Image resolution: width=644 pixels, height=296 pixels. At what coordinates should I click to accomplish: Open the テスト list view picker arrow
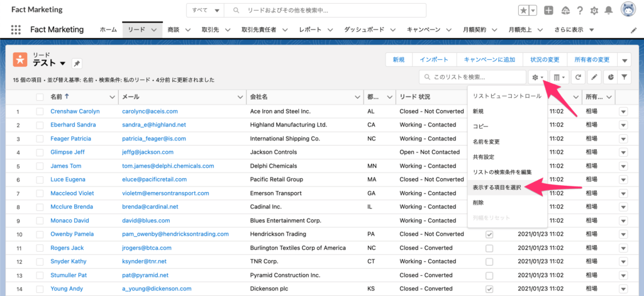pos(63,64)
